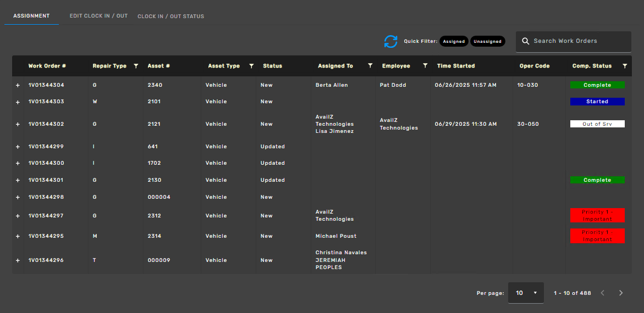Click the search magnifier icon
This screenshot has height=313, width=644.
tap(526, 41)
